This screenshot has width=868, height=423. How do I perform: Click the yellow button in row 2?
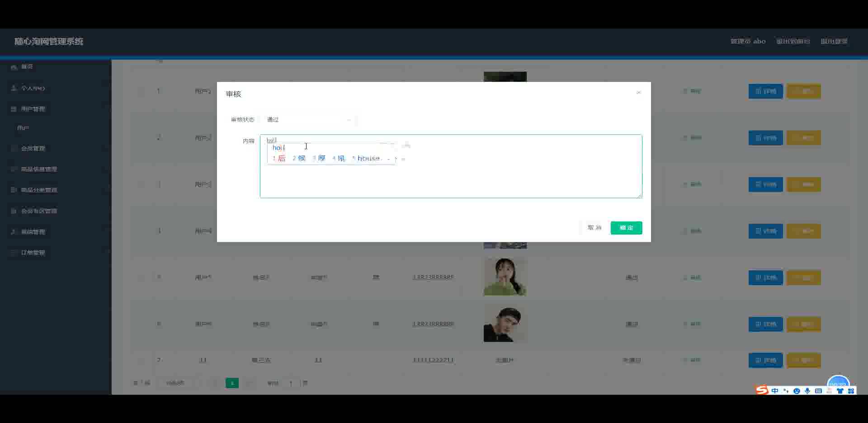[803, 138]
